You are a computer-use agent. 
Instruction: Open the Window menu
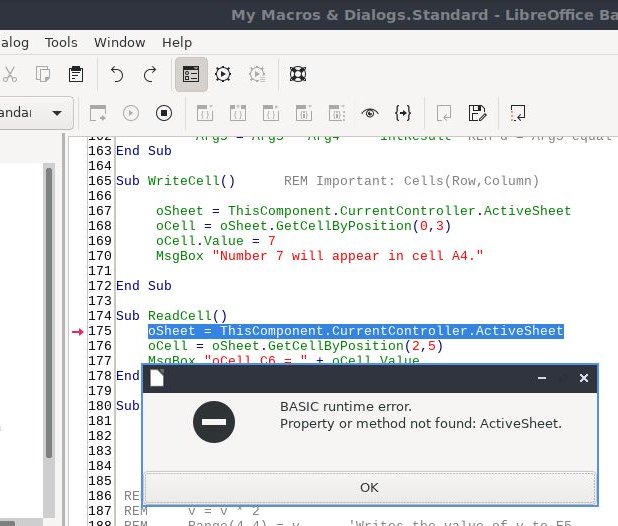click(119, 42)
